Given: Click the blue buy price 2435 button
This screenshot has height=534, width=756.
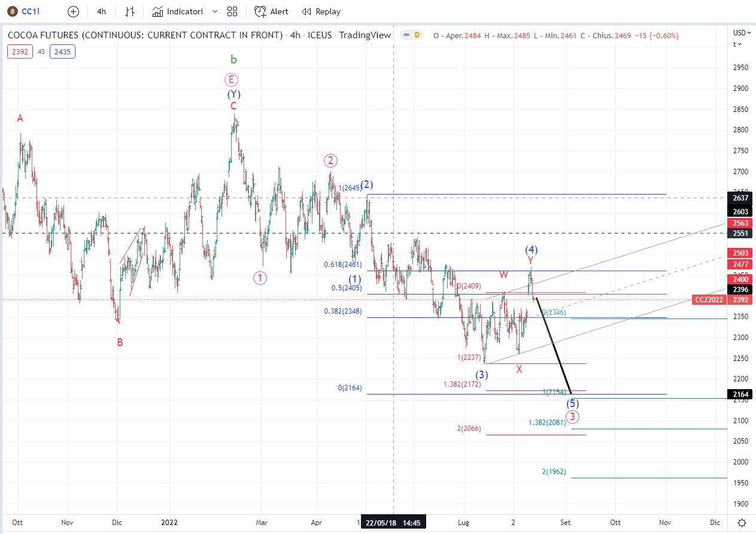Looking at the screenshot, I should pyautogui.click(x=63, y=51).
